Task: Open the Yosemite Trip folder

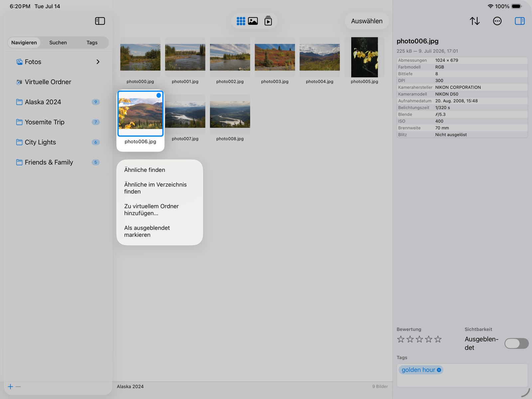Action: [58, 122]
